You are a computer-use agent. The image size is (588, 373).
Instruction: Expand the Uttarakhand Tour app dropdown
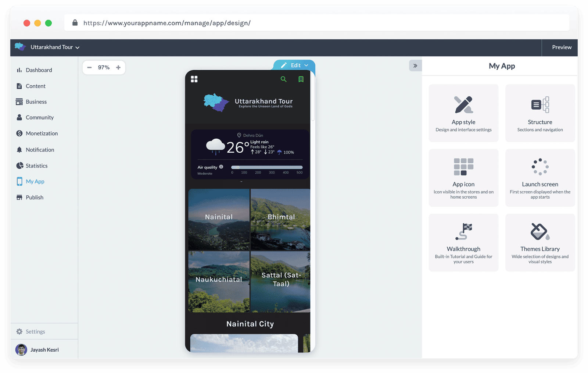point(55,47)
